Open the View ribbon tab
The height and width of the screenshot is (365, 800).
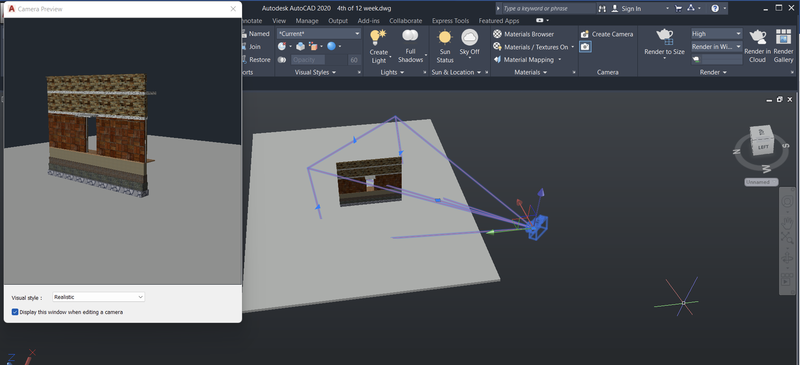(279, 21)
